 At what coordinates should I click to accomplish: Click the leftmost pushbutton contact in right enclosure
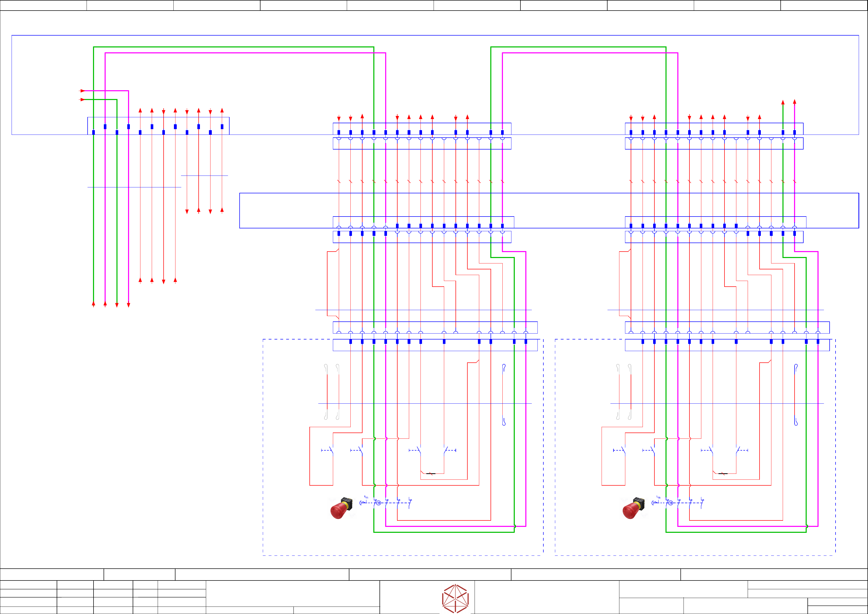tap(623, 450)
